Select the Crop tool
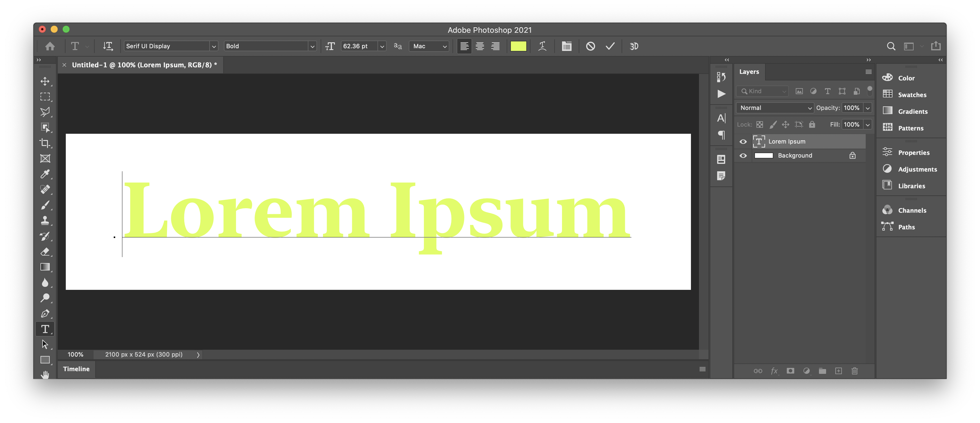 45,143
